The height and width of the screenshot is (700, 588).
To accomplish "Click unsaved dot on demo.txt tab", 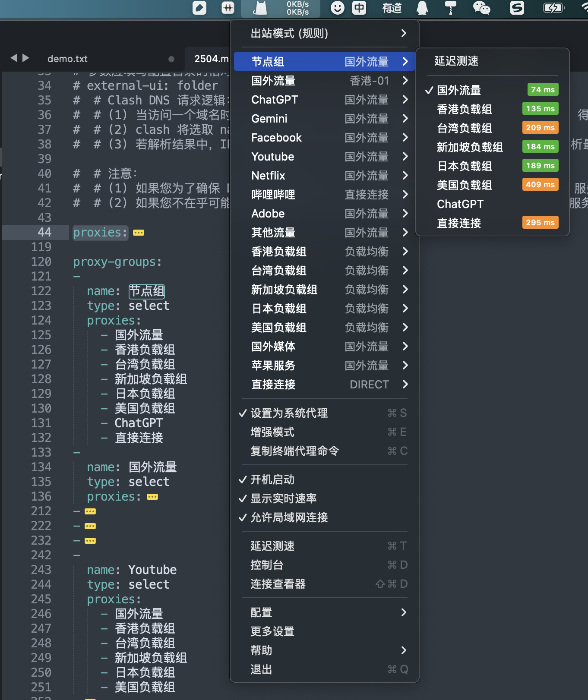I will (x=171, y=59).
